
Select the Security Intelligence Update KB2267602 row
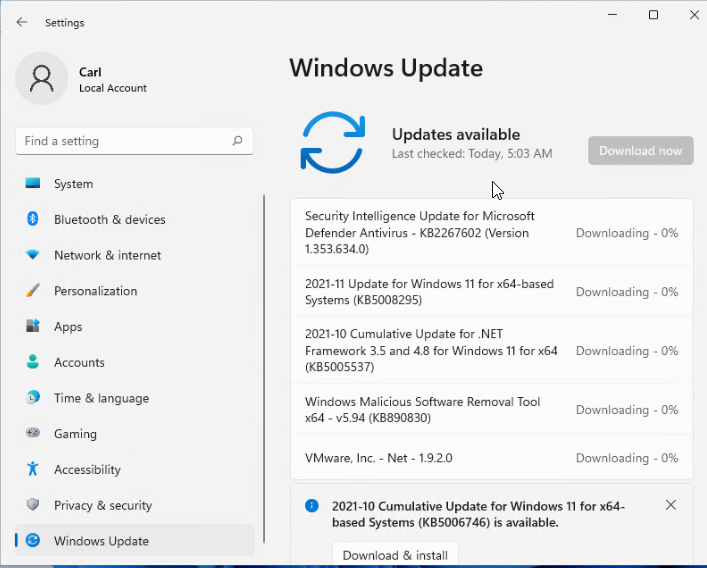point(491,233)
